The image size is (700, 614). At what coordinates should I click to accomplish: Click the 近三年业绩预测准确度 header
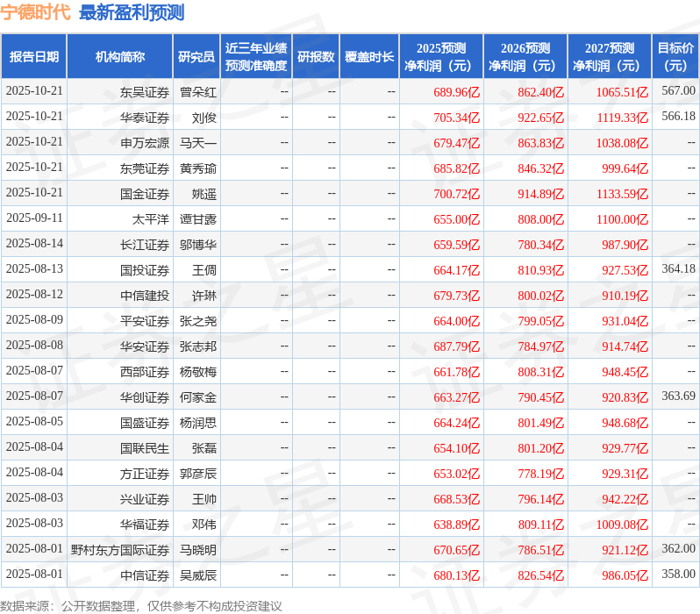pos(256,56)
